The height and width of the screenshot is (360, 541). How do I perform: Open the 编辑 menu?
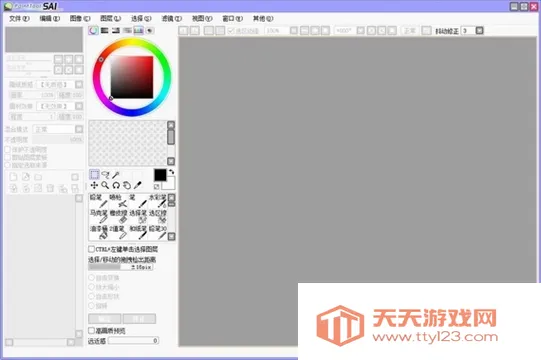(x=50, y=19)
